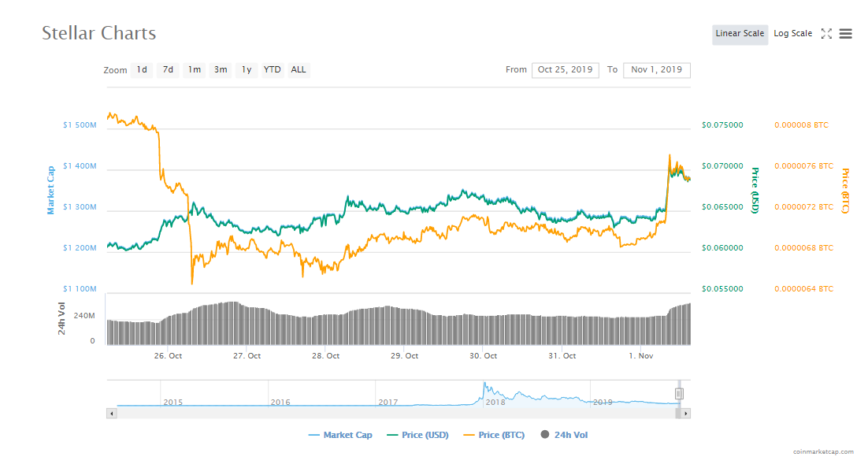Toggle 24h Vol series in legend
868x464 pixels.
pos(564,435)
